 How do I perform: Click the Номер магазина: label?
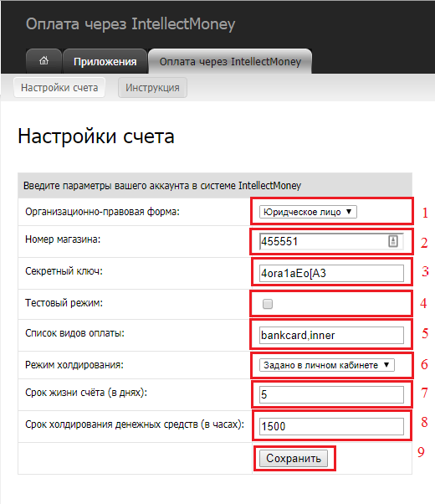pyautogui.click(x=63, y=239)
